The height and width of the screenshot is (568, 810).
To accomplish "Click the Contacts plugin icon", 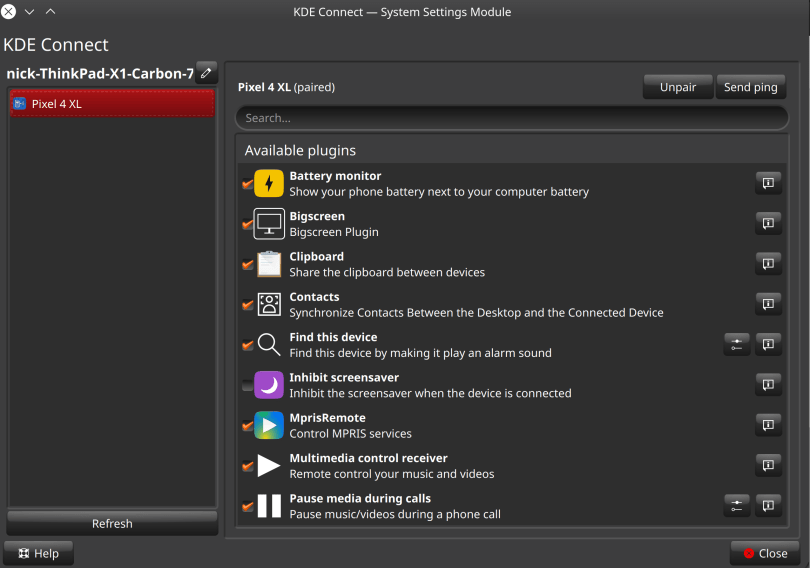I will [x=269, y=304].
